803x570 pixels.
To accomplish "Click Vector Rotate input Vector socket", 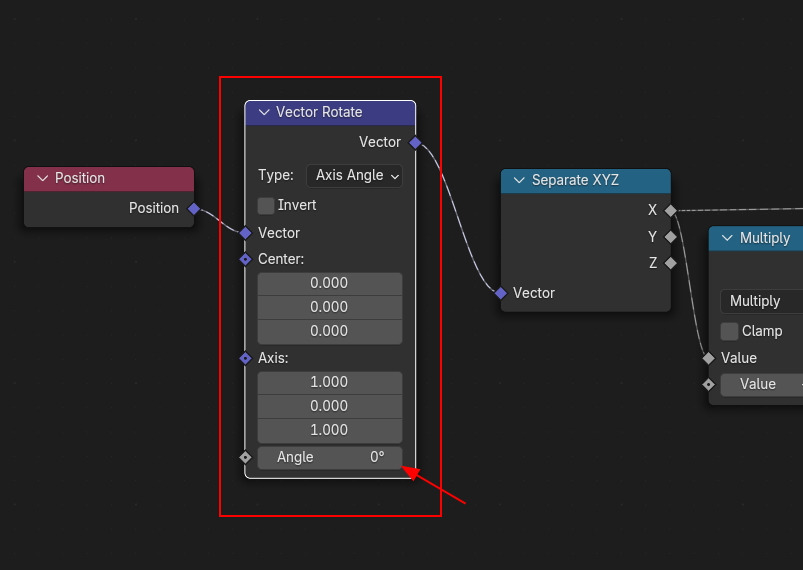I will tap(246, 233).
